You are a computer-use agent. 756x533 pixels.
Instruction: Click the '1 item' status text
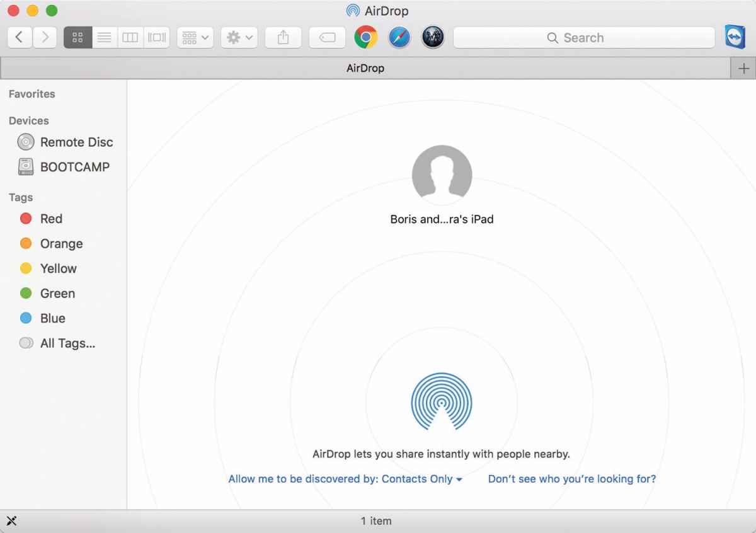(376, 521)
